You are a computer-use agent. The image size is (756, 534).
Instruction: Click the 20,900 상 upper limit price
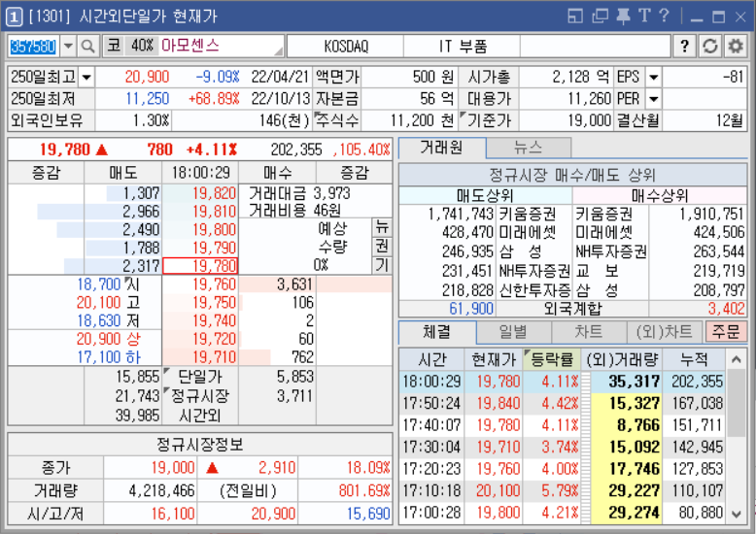[108, 339]
